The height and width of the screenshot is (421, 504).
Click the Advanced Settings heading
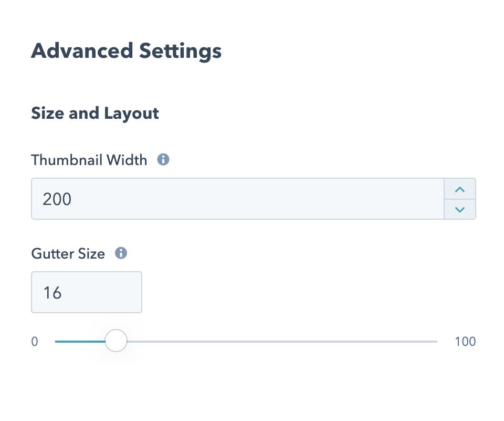(126, 52)
